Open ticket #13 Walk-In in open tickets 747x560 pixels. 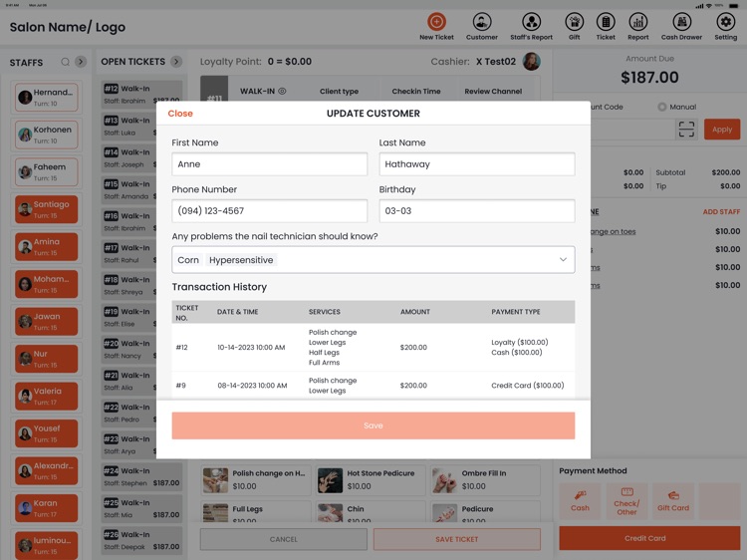coord(129,127)
